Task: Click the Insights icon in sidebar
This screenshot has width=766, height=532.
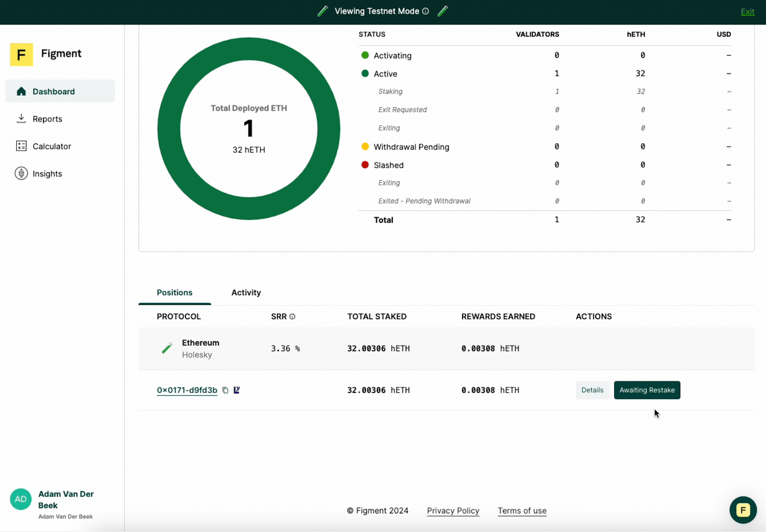Action: pyautogui.click(x=21, y=174)
